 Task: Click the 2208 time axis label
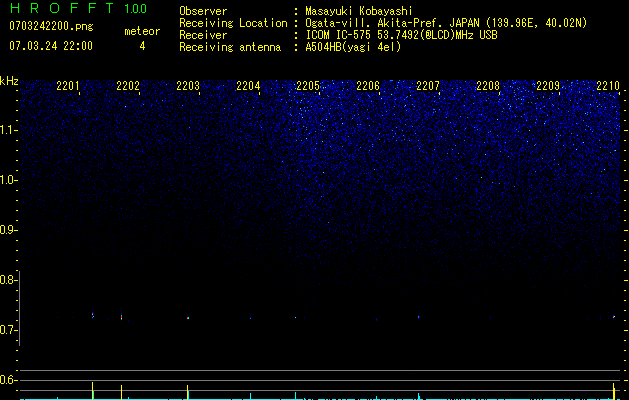(x=488, y=85)
